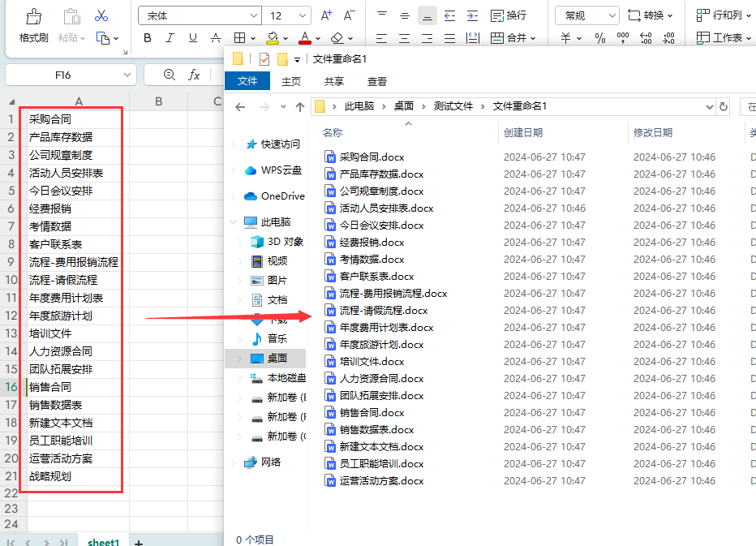Toggle Underline formatting
The height and width of the screenshot is (546, 756).
coord(193,38)
